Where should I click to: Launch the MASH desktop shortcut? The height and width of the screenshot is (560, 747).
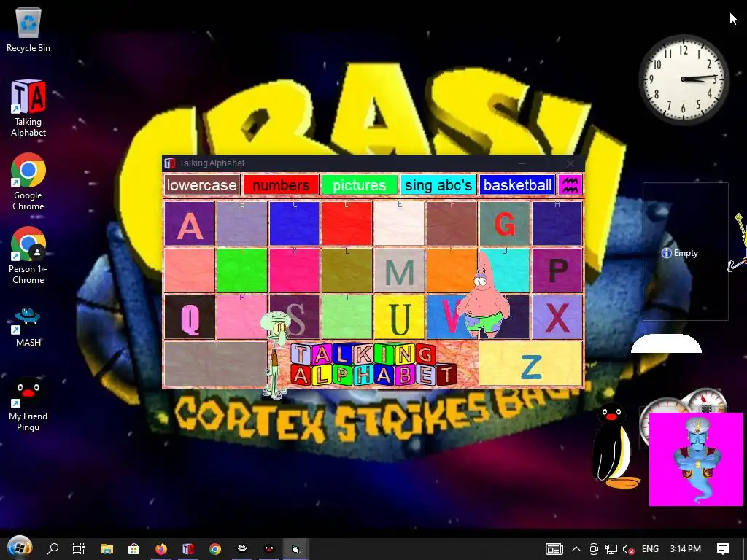pyautogui.click(x=28, y=326)
